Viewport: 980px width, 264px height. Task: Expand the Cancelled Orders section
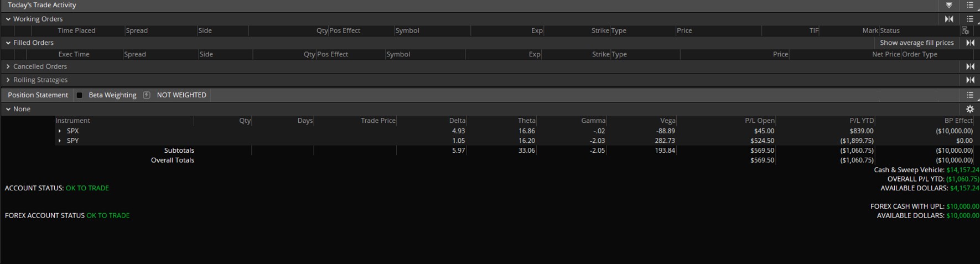8,66
